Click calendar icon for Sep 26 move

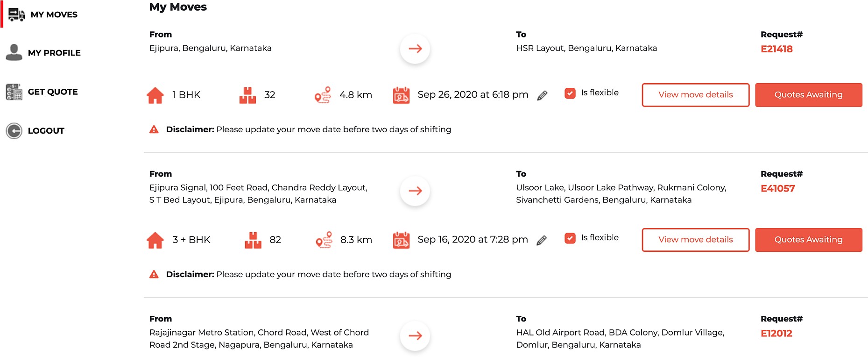tap(401, 95)
